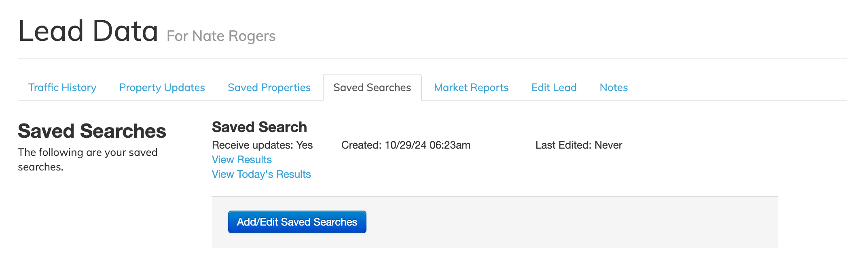Open the Notes tab
Screen dimensions: 868x277
click(614, 87)
